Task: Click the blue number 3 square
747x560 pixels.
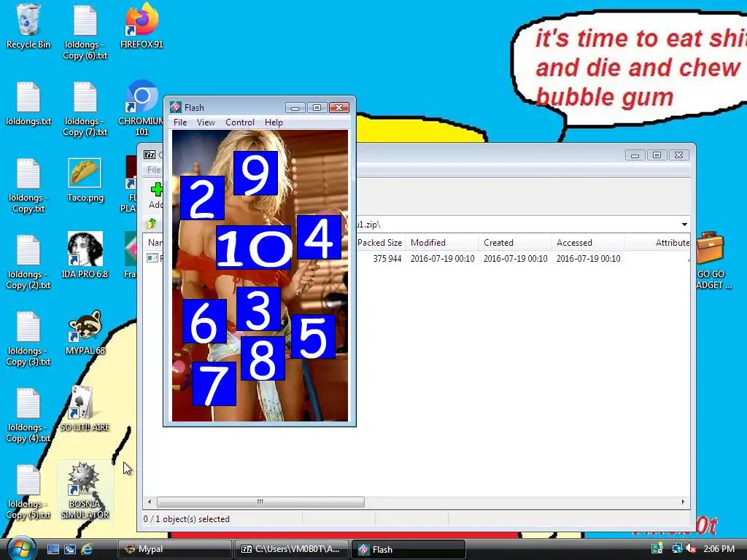Action: [x=259, y=308]
